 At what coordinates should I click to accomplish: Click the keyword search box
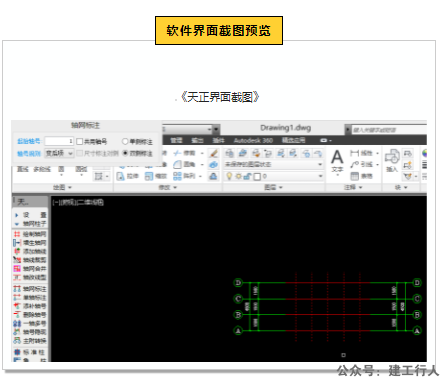click(389, 130)
